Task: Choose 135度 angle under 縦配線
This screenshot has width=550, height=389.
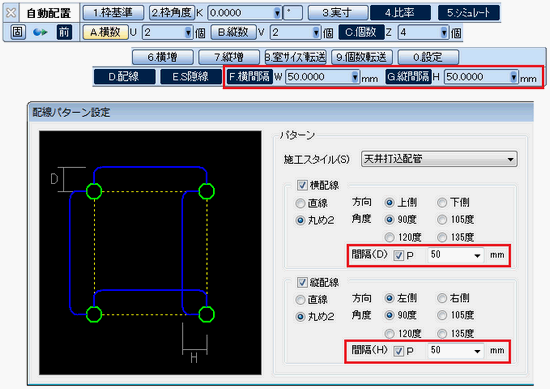Action: [x=442, y=334]
